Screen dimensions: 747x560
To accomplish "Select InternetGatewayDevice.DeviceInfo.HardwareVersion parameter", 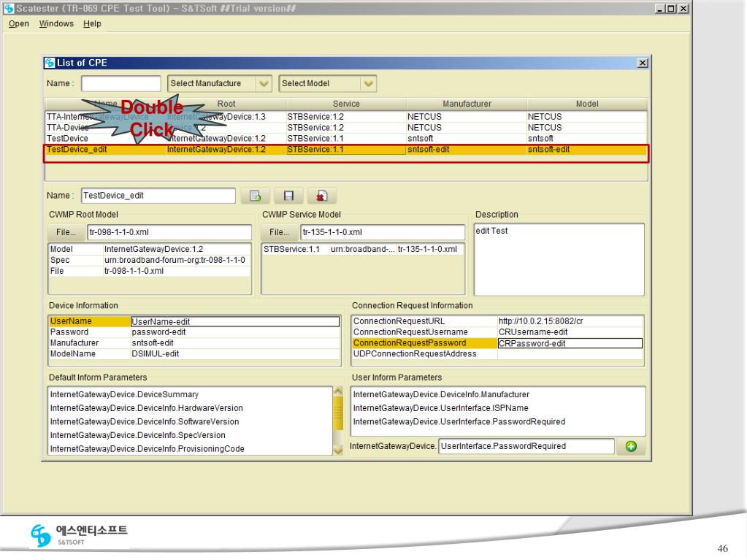I will (x=147, y=409).
